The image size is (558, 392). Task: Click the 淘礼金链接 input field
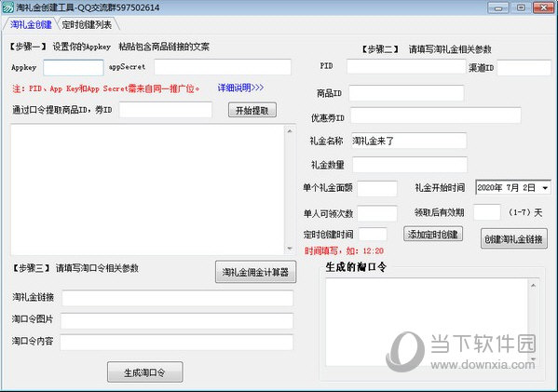(177, 298)
